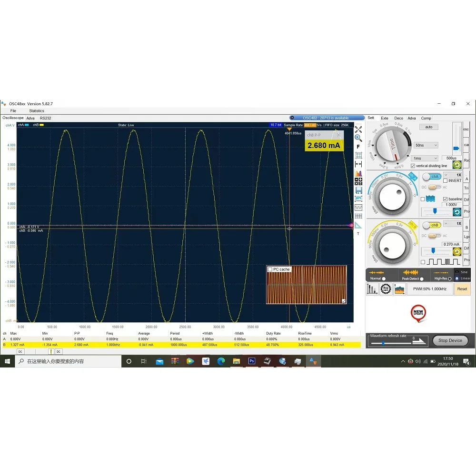
Task: Select Normal acquisition mode radio
Action: click(384, 278)
